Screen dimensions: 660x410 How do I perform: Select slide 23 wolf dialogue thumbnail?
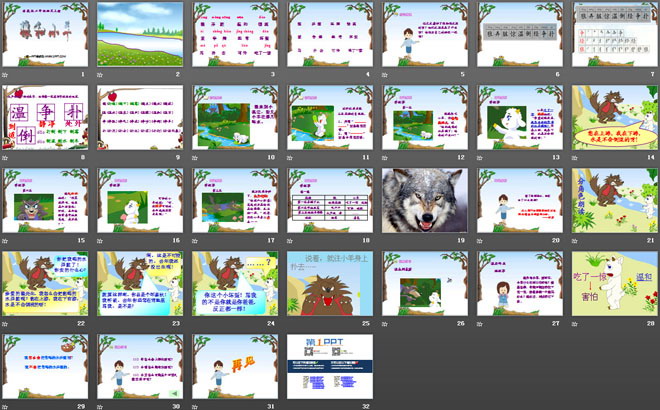tap(140, 284)
